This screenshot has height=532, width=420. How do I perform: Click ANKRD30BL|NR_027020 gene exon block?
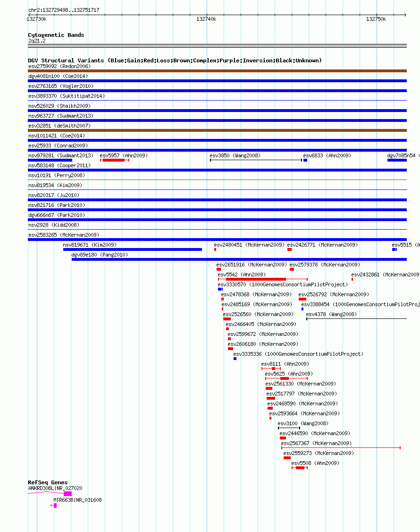pos(67,494)
